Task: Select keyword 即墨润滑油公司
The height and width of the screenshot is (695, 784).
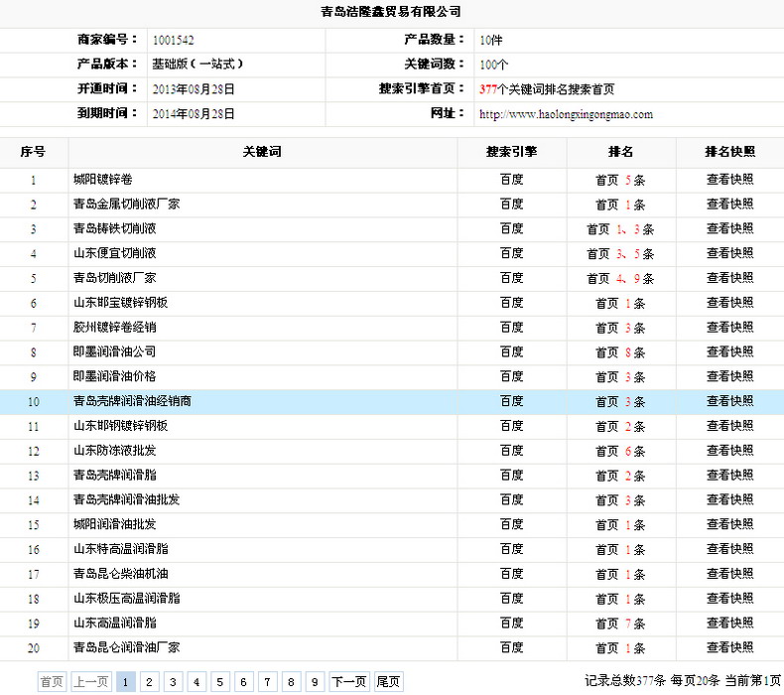Action: point(114,351)
